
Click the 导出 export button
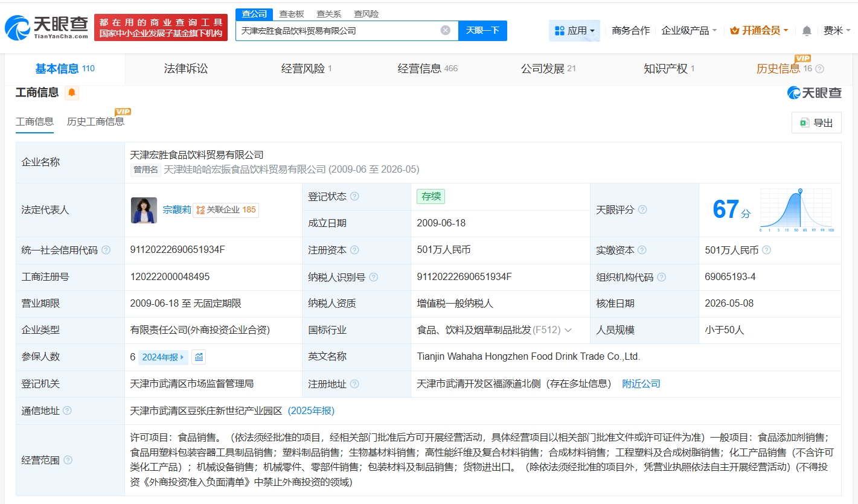click(x=816, y=123)
